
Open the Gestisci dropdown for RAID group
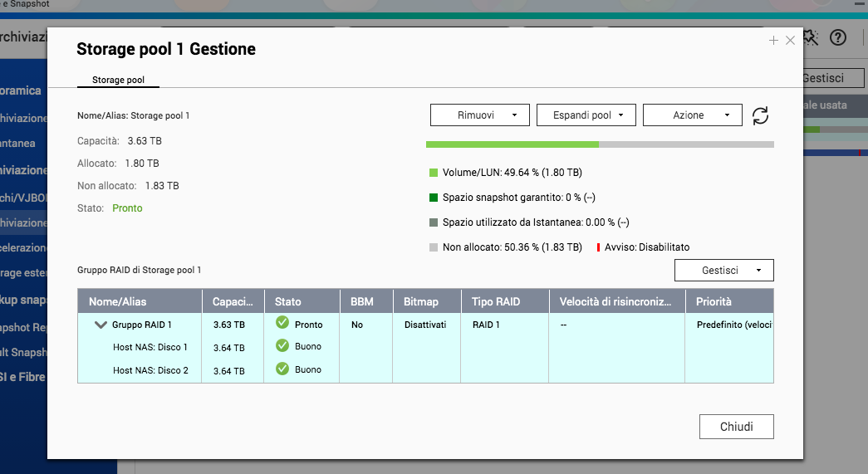(723, 271)
